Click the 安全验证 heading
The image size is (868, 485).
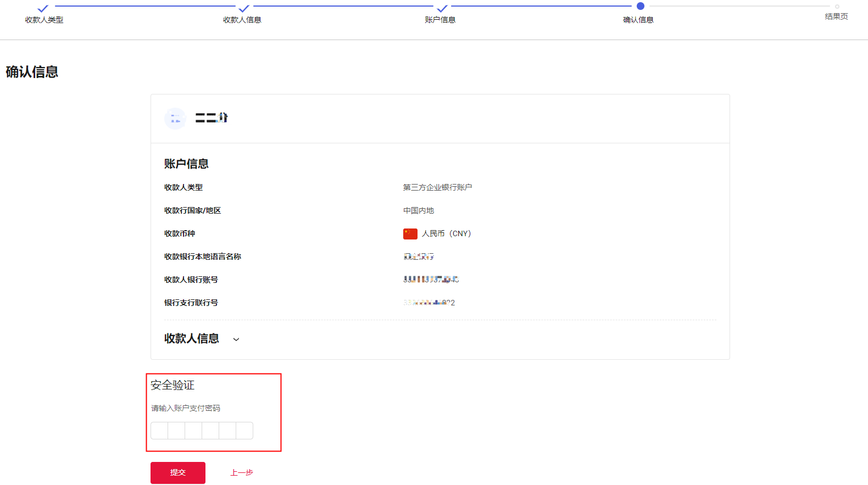click(173, 386)
